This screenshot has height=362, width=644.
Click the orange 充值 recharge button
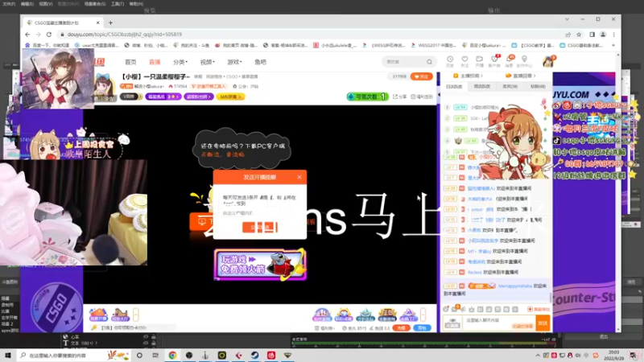point(401,328)
